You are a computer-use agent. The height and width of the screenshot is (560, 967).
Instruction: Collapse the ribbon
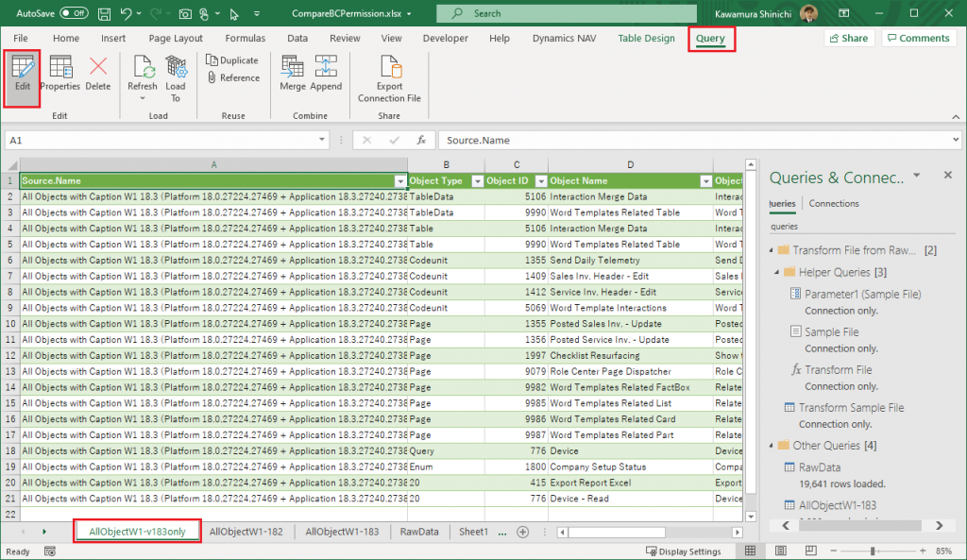tap(956, 116)
